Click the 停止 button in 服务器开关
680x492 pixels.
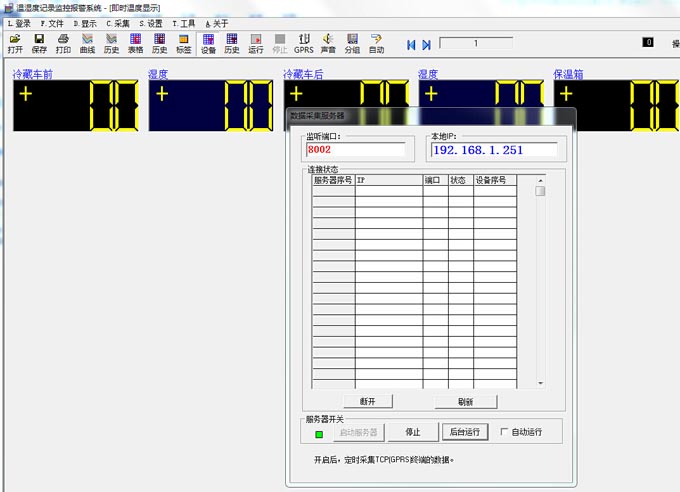coord(413,432)
